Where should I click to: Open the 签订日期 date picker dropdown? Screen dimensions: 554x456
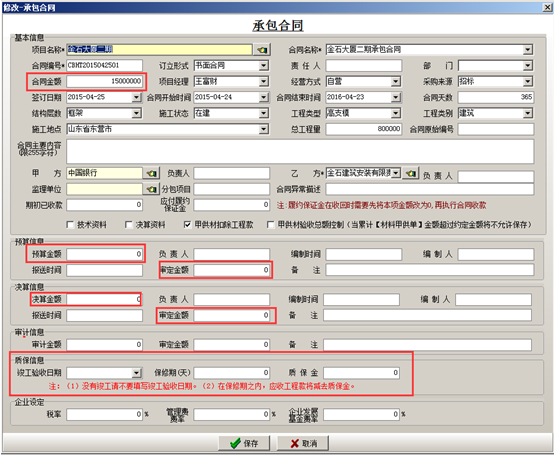click(137, 97)
